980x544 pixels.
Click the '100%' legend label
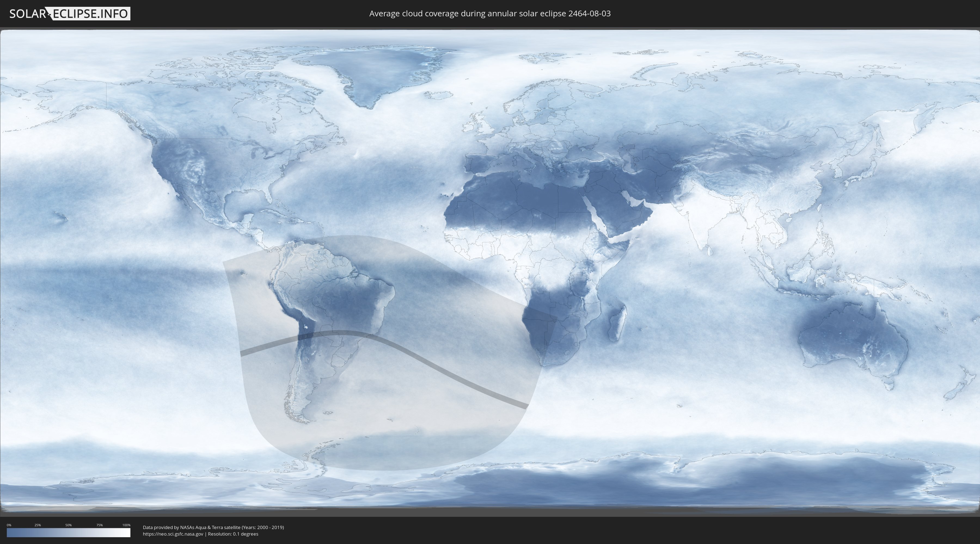click(x=126, y=525)
